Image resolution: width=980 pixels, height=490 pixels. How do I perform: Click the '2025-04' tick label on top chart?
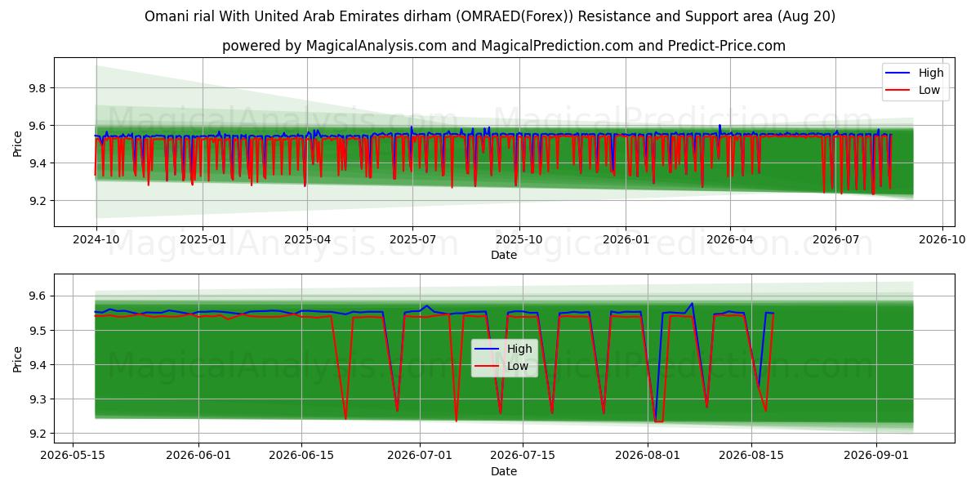coord(307,240)
